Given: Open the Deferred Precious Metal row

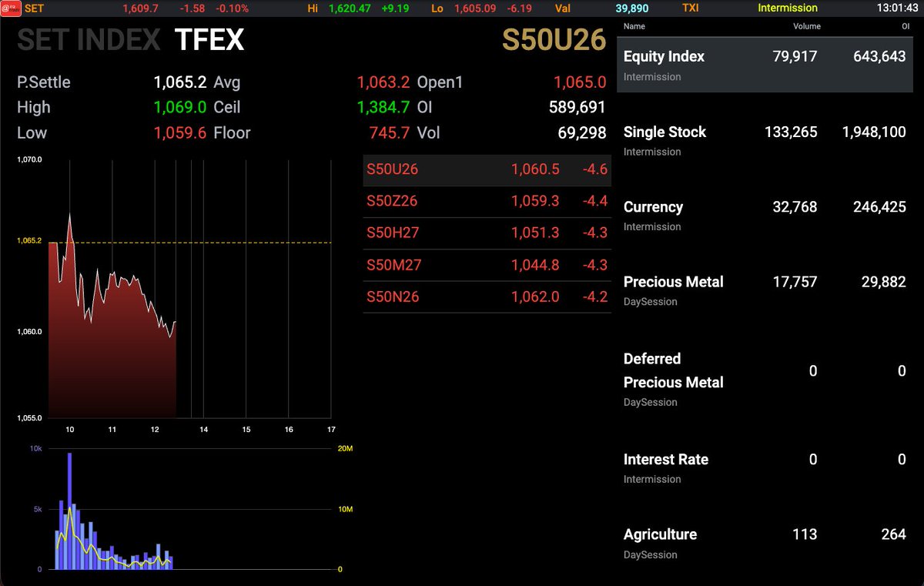Looking at the screenshot, I should coord(766,379).
